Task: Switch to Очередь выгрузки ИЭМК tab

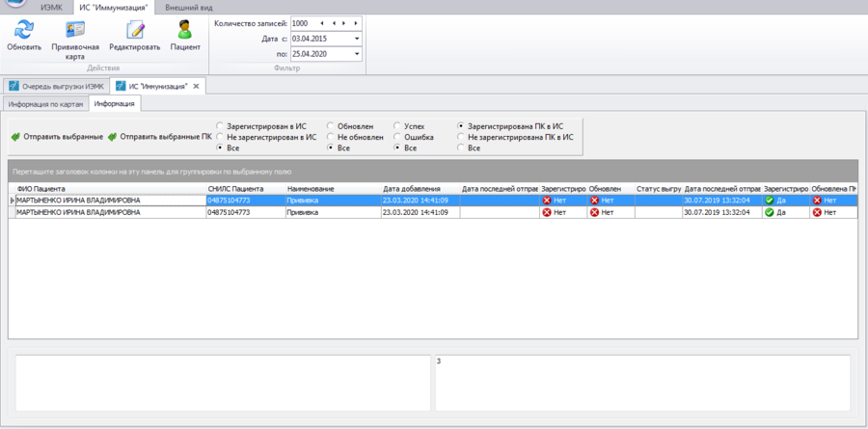Action: tap(58, 86)
